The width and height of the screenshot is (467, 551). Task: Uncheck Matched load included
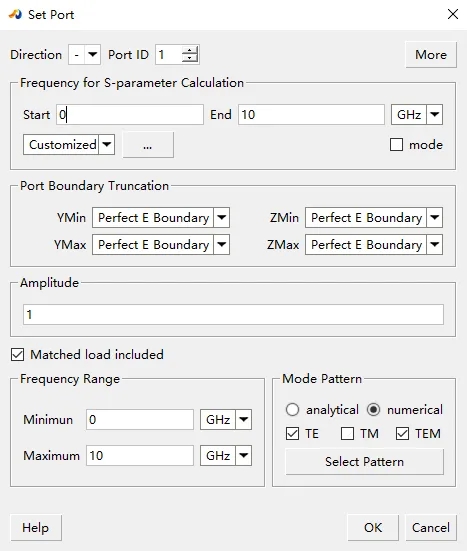tap(17, 355)
